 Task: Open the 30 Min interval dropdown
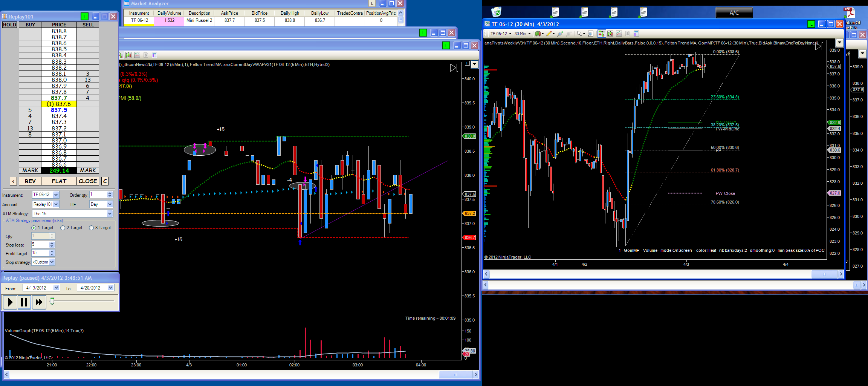(x=523, y=34)
